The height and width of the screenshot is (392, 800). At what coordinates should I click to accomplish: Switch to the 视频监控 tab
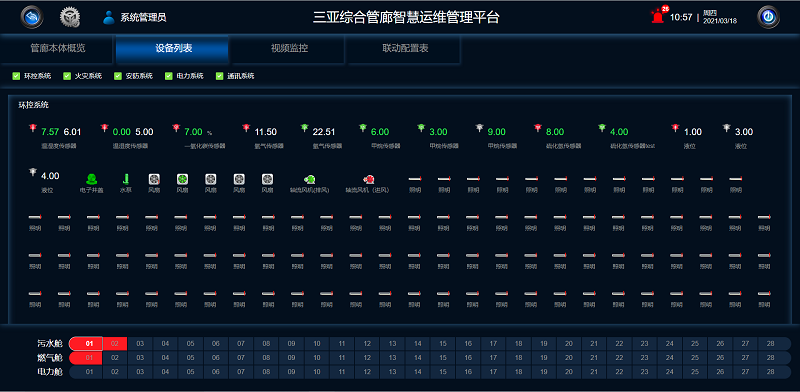pyautogui.click(x=289, y=49)
